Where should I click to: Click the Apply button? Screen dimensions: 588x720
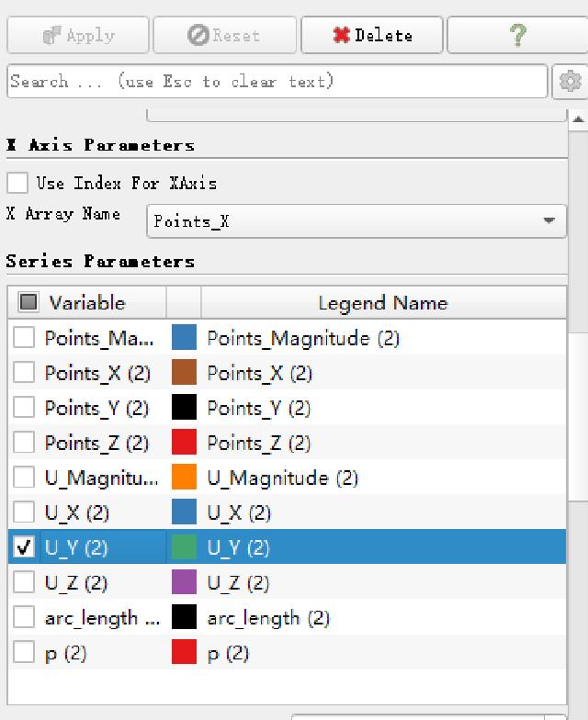tap(78, 36)
